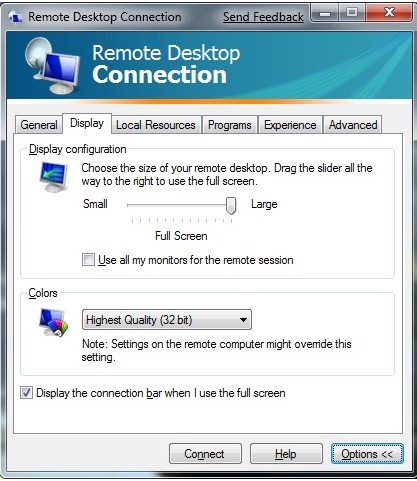Click the Display configuration monitor icon
Image resolution: width=417 pixels, height=481 pixels.
(x=54, y=177)
